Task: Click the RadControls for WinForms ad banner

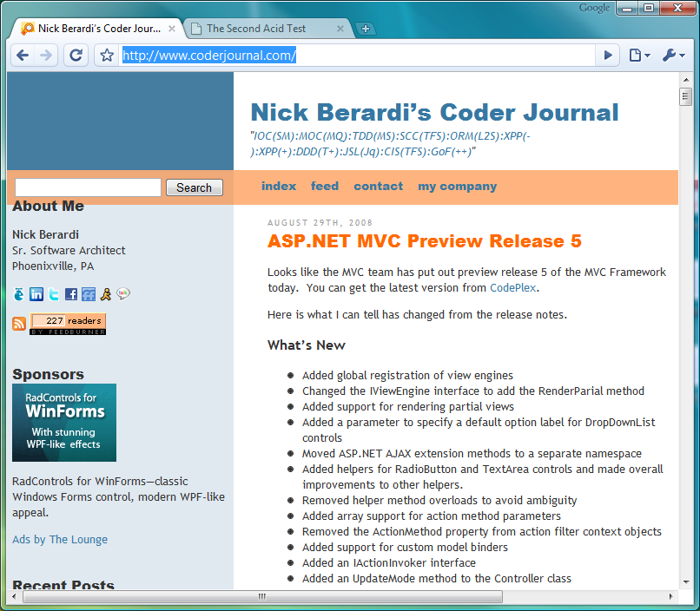Action: tap(64, 423)
